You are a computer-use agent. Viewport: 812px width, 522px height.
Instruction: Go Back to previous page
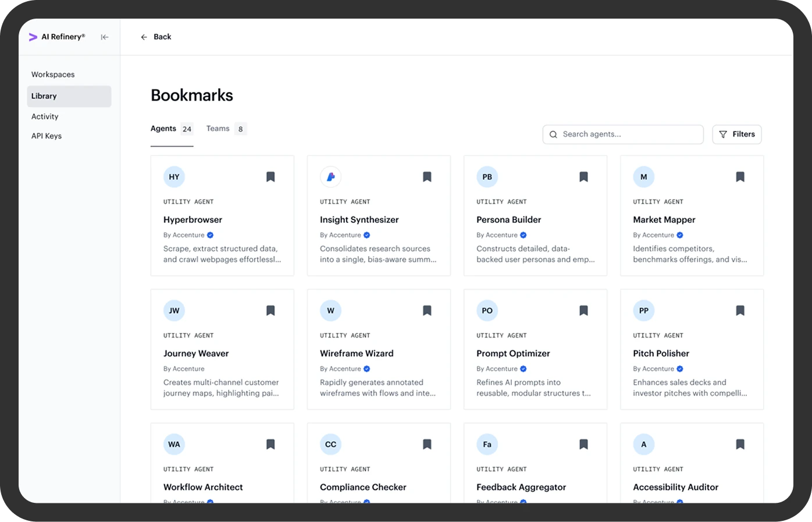coord(156,37)
